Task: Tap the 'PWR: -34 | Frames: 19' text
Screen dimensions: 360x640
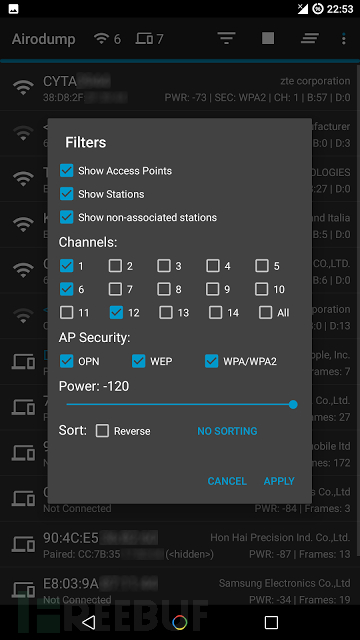Action: [300, 600]
